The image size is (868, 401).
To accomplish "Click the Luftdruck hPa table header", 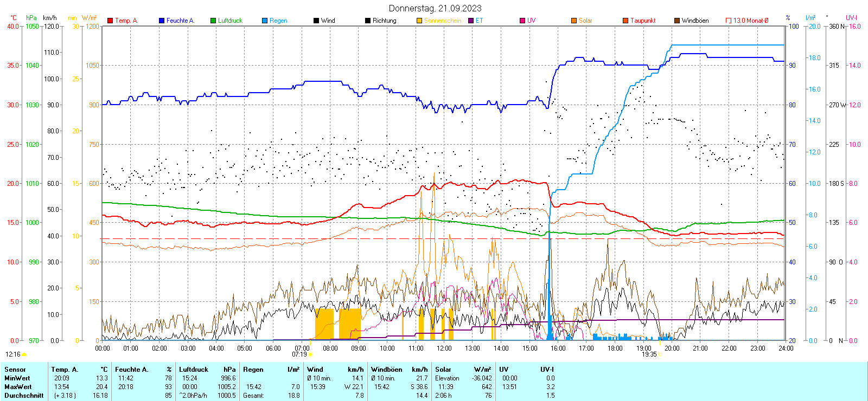I will [194, 370].
